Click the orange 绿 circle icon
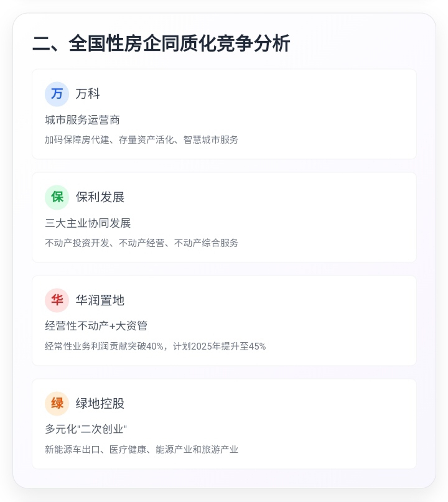The height and width of the screenshot is (502, 448). click(57, 404)
